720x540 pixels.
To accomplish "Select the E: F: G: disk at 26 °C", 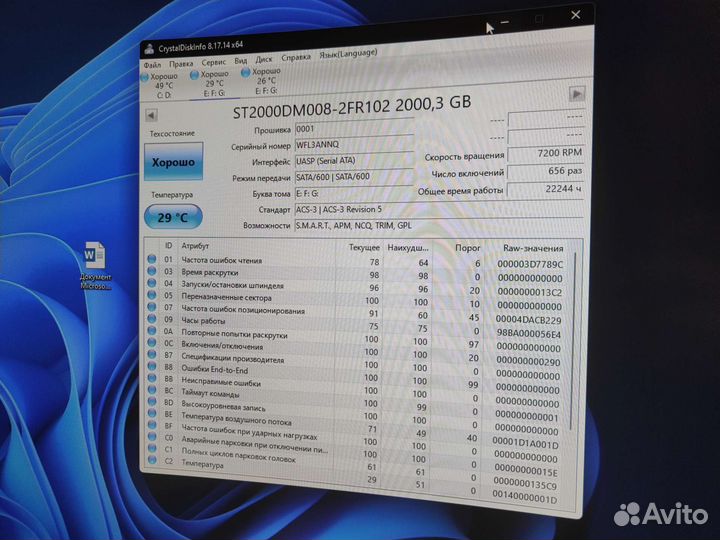I will click(263, 81).
